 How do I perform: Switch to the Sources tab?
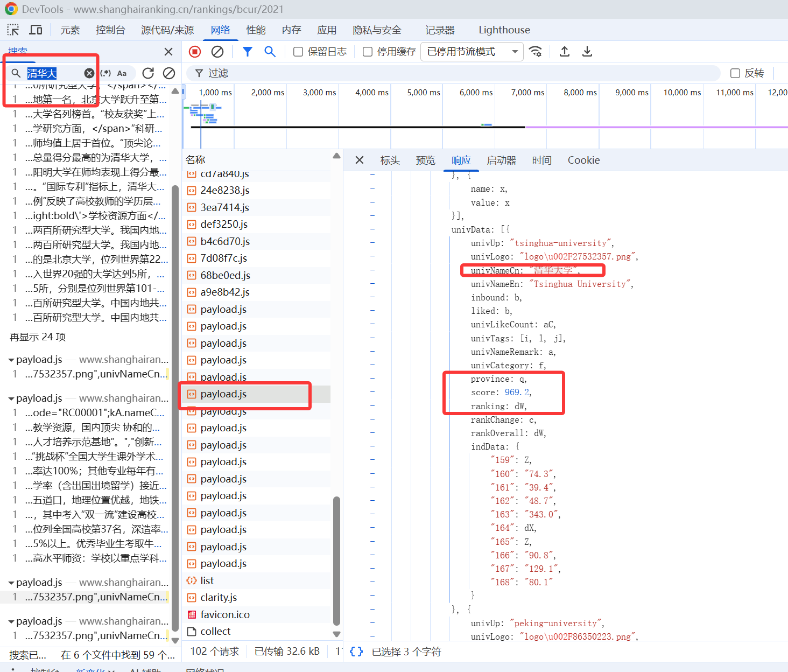point(167,30)
